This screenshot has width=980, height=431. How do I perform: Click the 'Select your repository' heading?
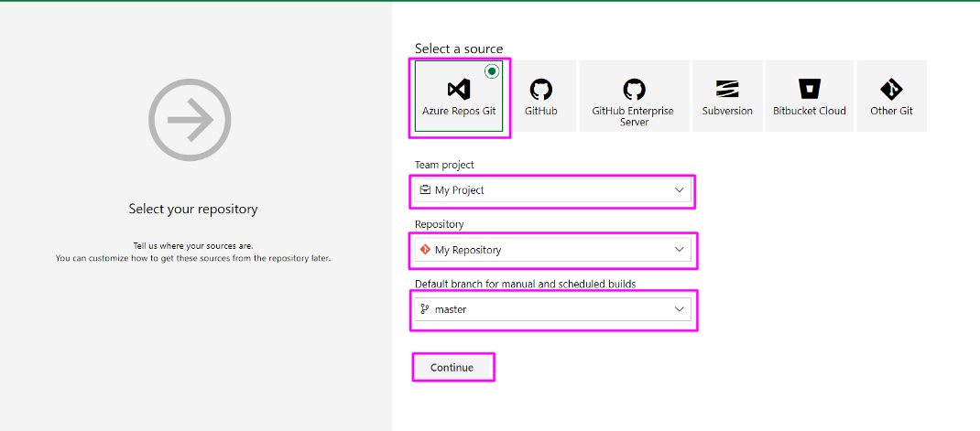193,209
